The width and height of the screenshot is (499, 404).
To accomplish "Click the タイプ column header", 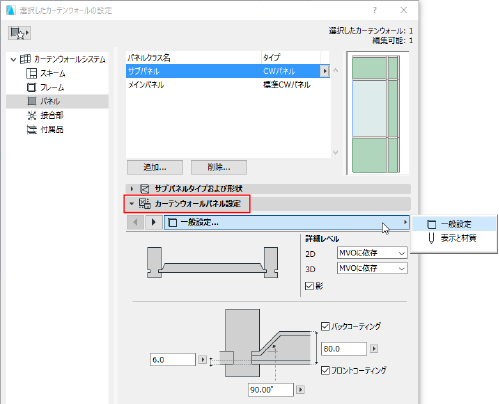I will 291,58.
